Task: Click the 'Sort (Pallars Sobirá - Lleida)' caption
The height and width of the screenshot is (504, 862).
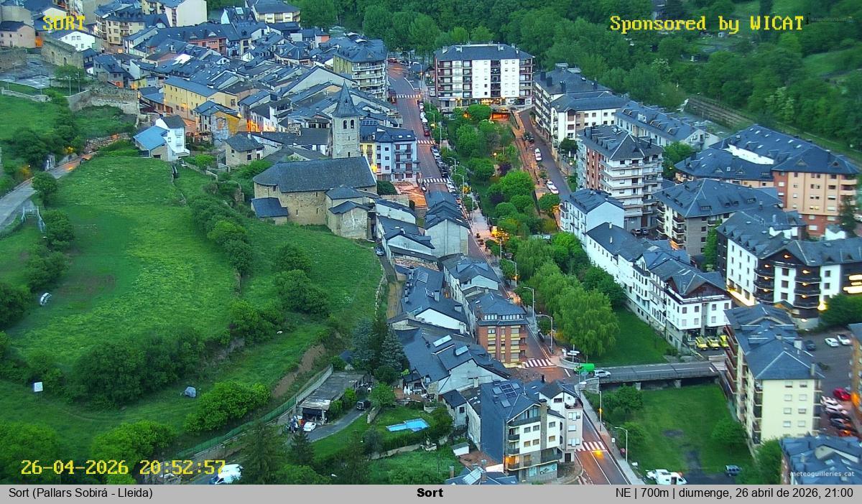Action: click(x=80, y=493)
